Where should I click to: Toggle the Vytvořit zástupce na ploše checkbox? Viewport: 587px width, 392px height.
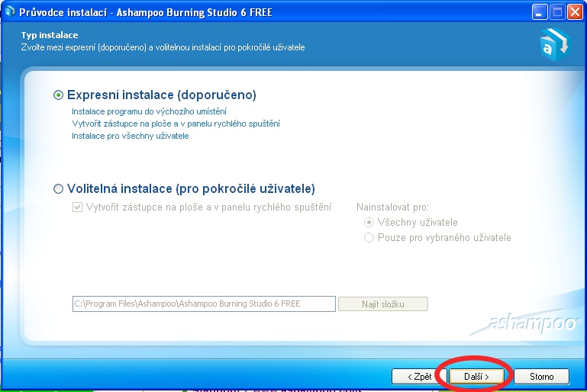pos(77,207)
